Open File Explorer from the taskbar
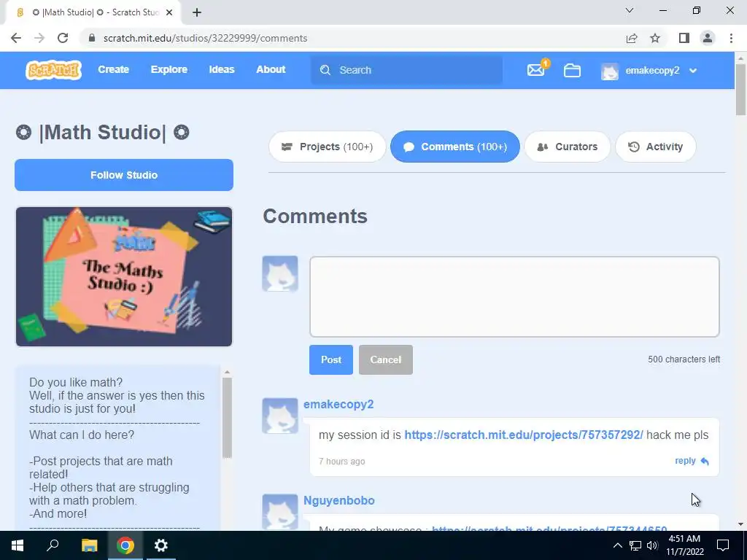This screenshot has width=747, height=560. point(89,545)
